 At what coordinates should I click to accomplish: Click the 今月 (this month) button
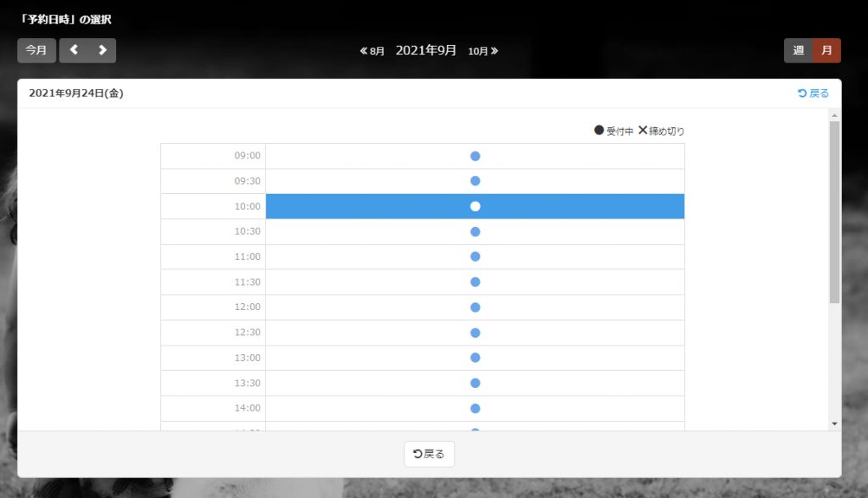[36, 50]
